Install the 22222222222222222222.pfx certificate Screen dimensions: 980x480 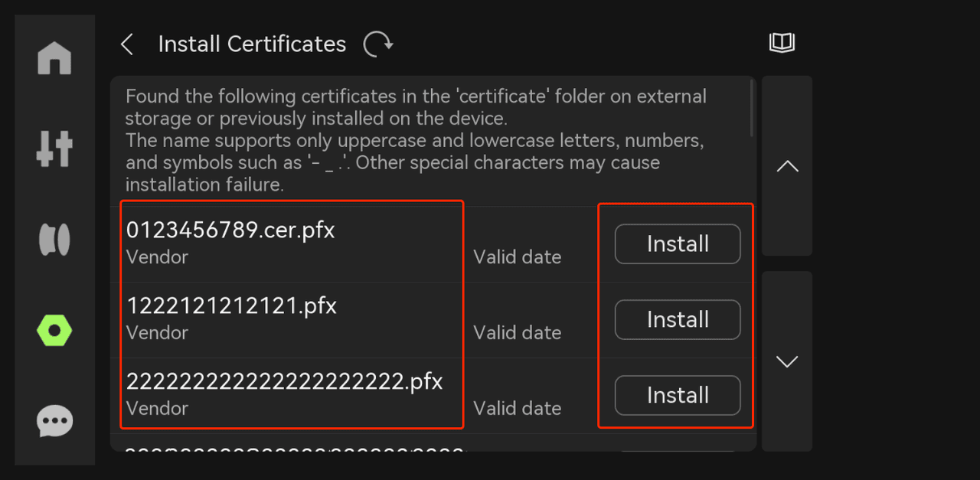coord(678,395)
